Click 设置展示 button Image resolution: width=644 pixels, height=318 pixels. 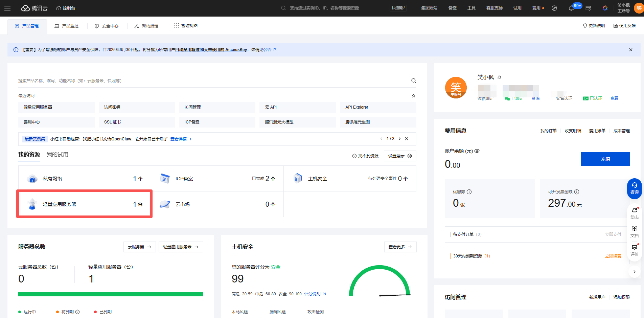(400, 156)
